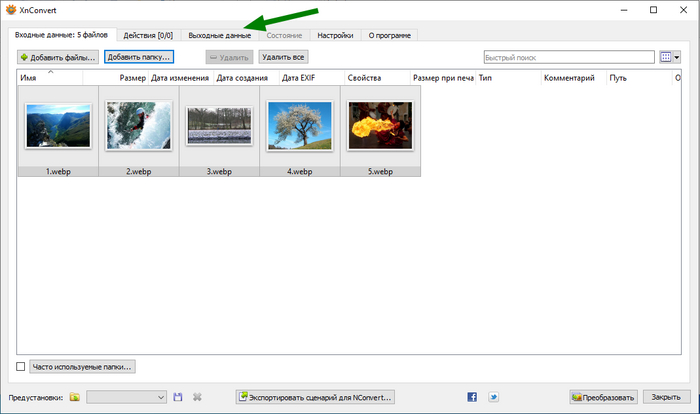Click the 3.webp file name label
700x414 pixels.
click(x=219, y=171)
